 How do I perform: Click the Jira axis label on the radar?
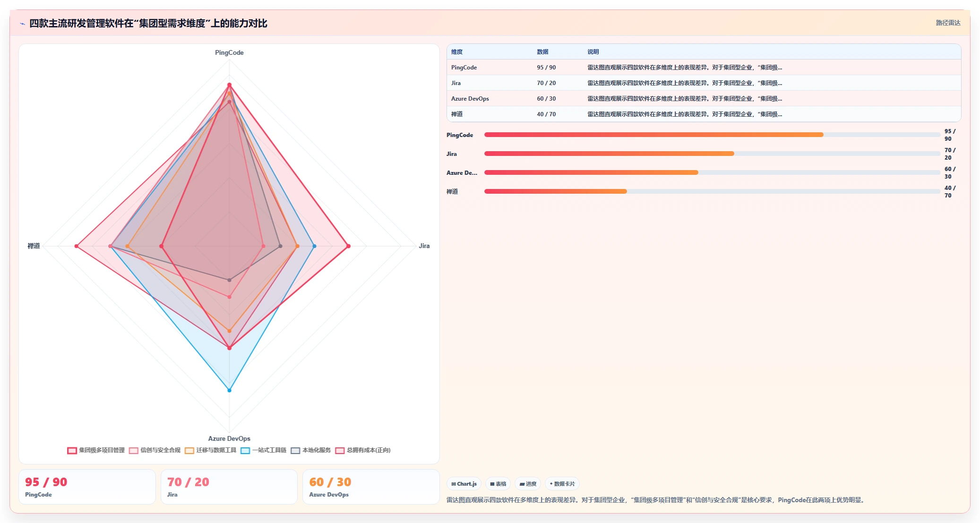point(424,246)
